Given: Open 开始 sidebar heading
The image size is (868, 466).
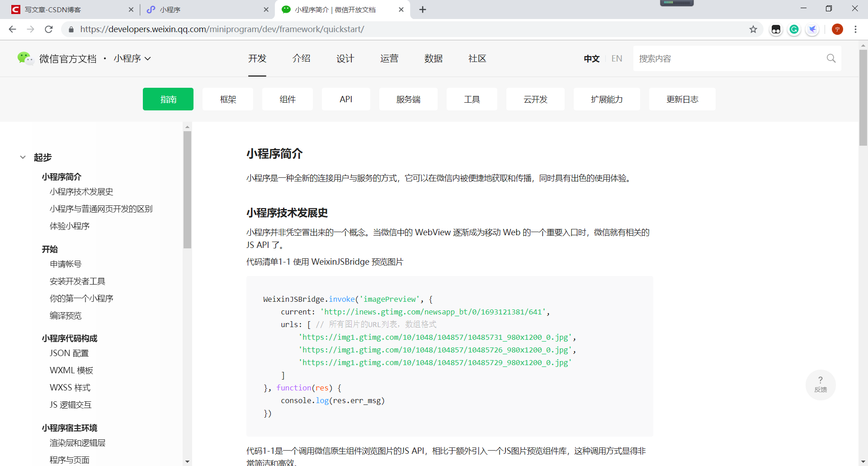Looking at the screenshot, I should [50, 249].
